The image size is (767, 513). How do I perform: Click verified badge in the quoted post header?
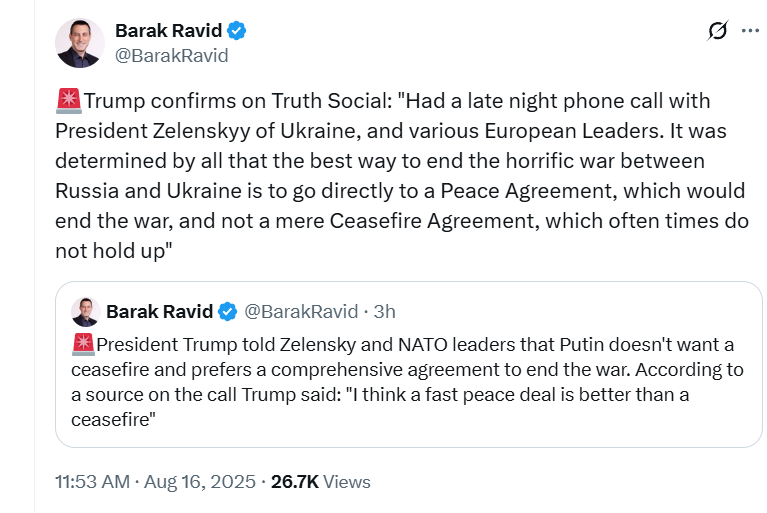click(227, 312)
